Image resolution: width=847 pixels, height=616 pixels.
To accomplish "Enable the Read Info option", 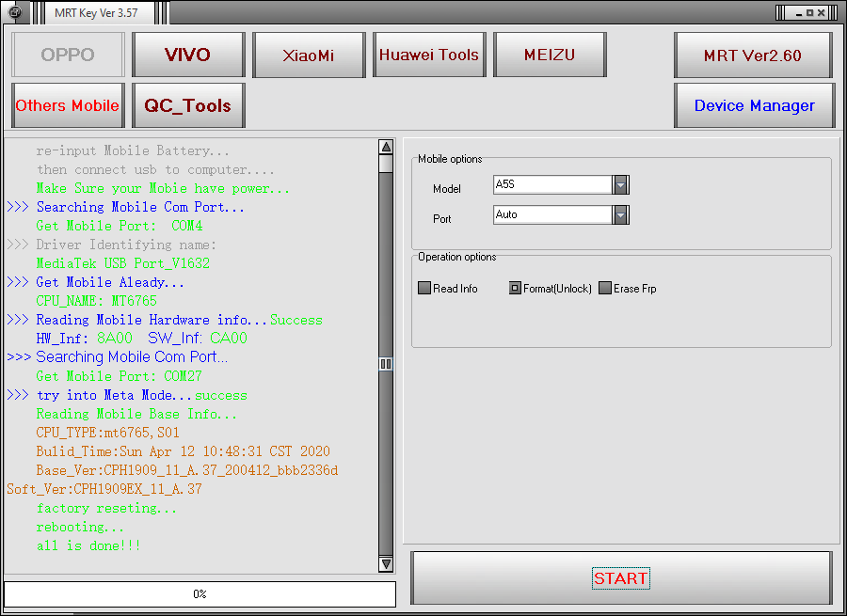I will tap(424, 289).
